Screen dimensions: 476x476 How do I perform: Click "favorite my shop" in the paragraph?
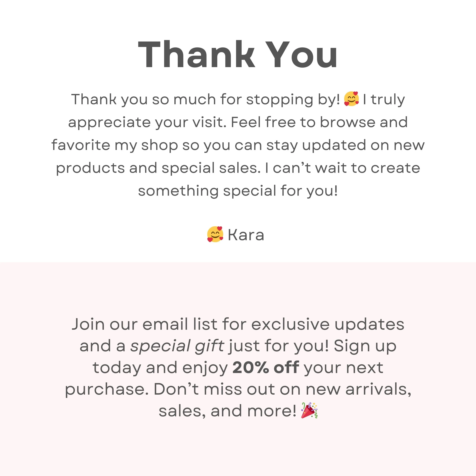tap(115, 145)
